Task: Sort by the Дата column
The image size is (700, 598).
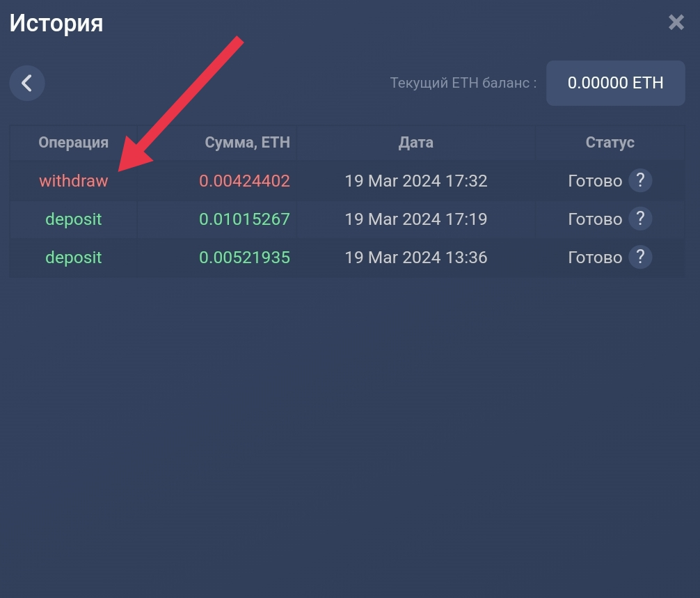Action: (415, 142)
